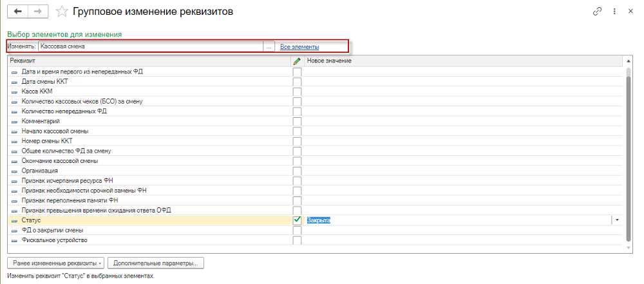Click the scrollbar down arrow
The height and width of the screenshot is (284, 644).
[627, 248]
